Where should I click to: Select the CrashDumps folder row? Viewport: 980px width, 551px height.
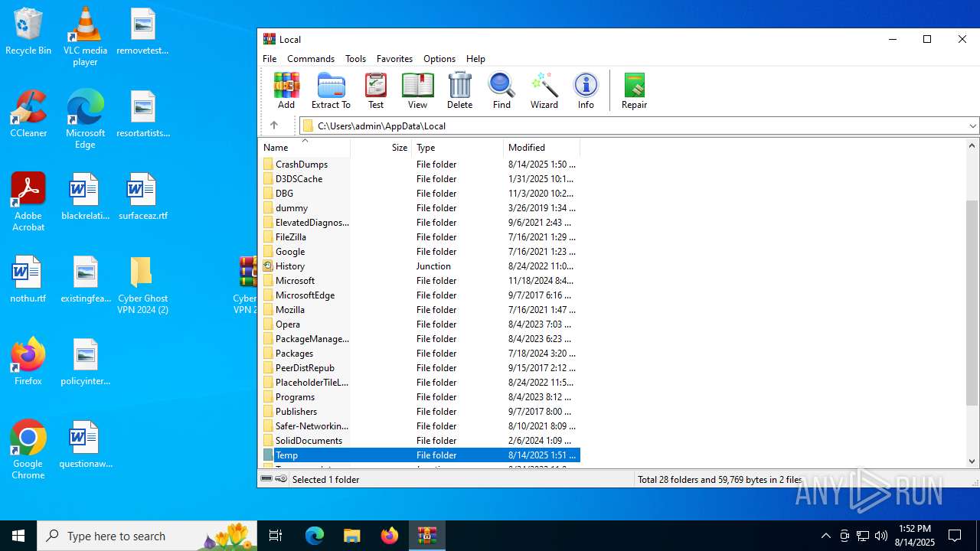coord(420,165)
